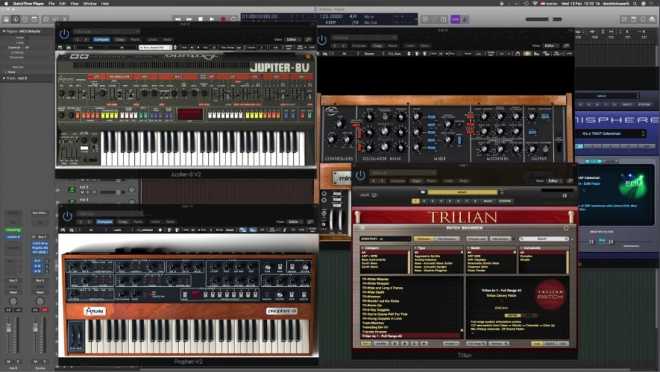Screen dimensions: 660x372
Task: Toggle power button of Jupiter-8V plugin window
Action: [x=64, y=34]
